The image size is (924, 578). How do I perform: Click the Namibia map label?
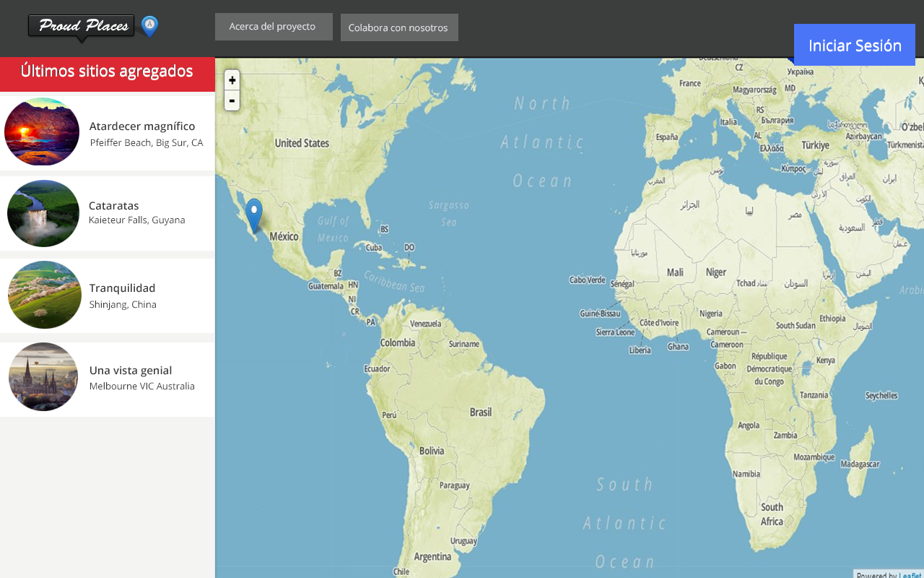point(746,475)
